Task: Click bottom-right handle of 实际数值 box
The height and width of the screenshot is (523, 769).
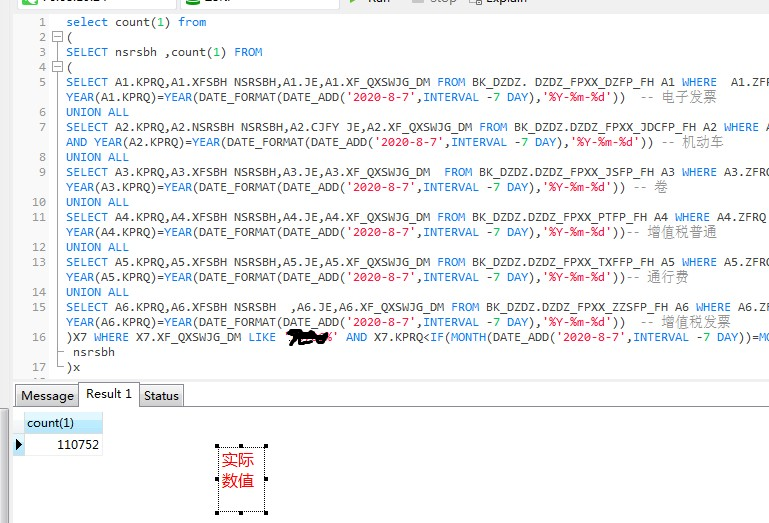Action: click(265, 514)
